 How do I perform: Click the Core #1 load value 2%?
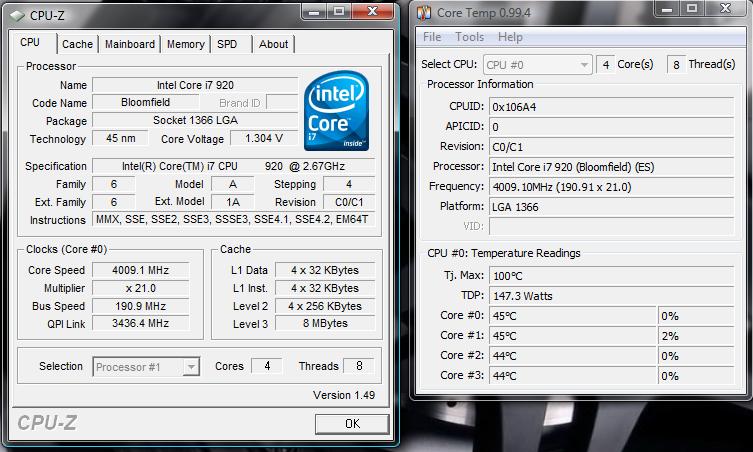coord(695,336)
